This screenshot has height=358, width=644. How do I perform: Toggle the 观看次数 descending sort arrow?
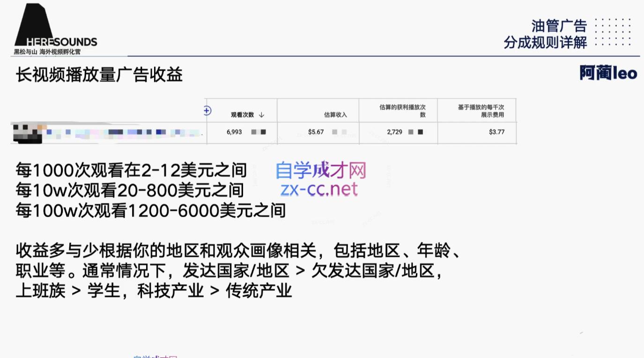point(261,114)
